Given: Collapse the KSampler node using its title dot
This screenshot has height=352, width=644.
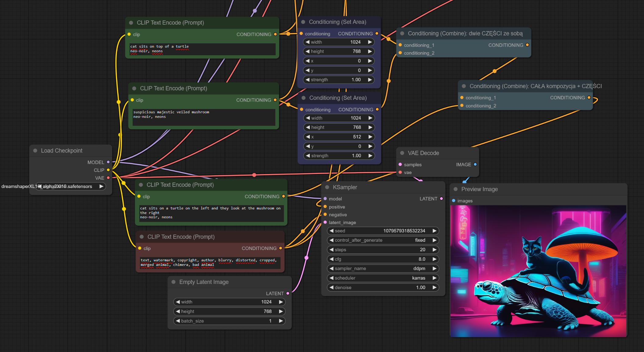Looking at the screenshot, I should pyautogui.click(x=327, y=187).
